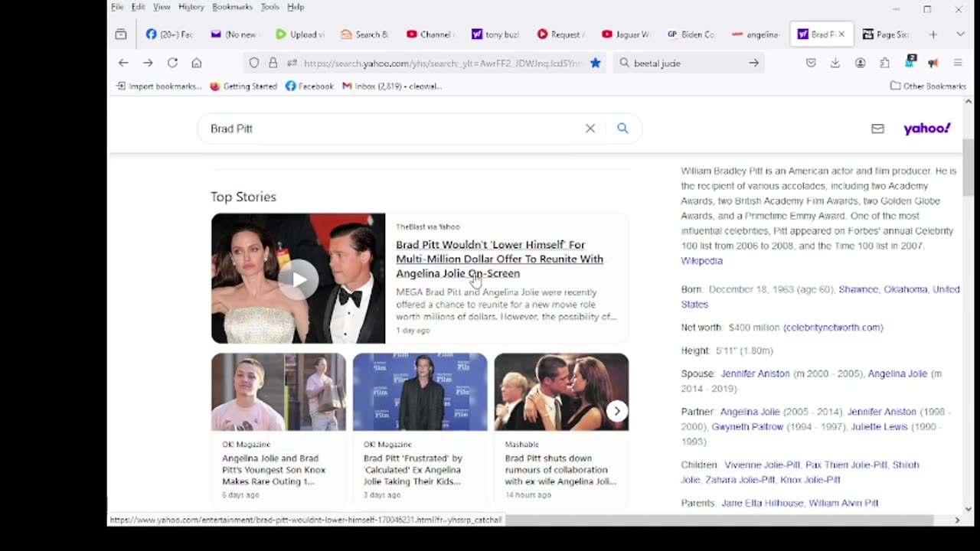Open a new browser tab
The image size is (980, 551).
coord(933,34)
